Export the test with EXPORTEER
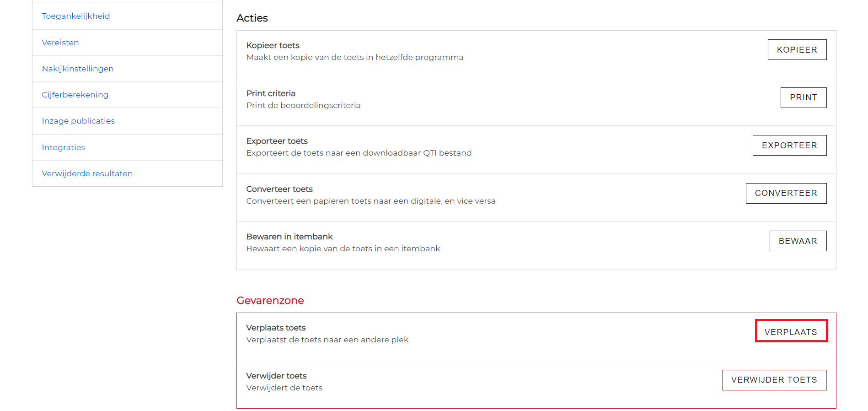Screen dimensions: 868x411 point(789,145)
